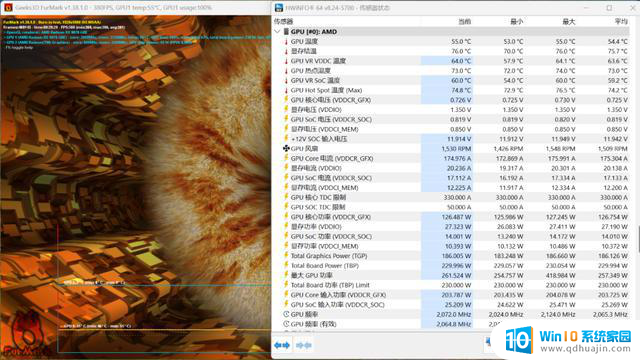640x360 pixels.
Task: Select the 显存功率 (VDDIO) label
Action: [316, 227]
